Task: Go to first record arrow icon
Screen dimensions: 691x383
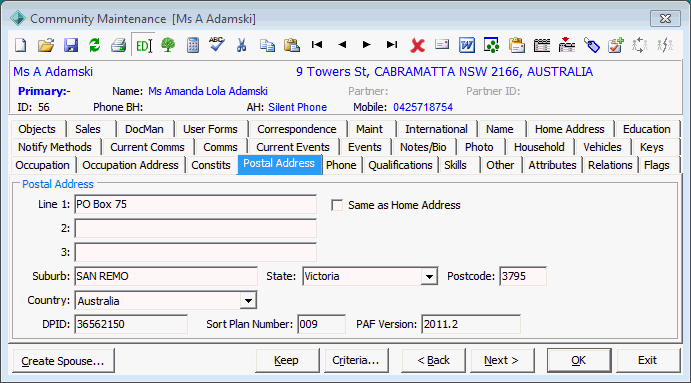Action: [316, 45]
